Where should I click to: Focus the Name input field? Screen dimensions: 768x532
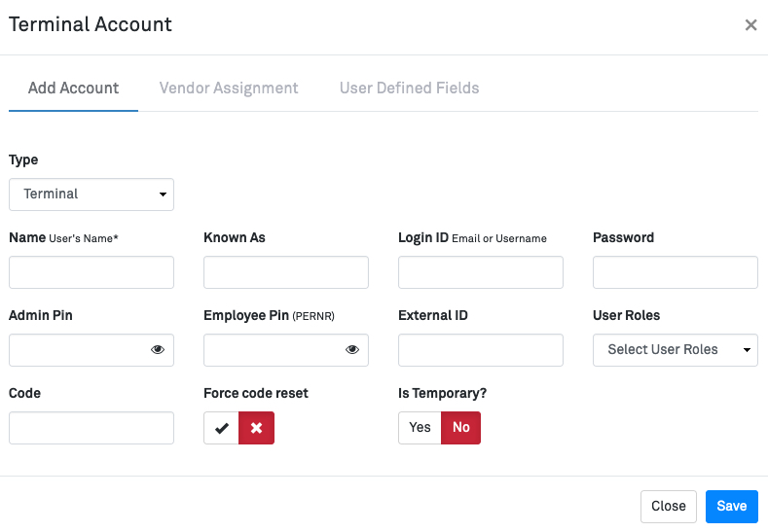91,272
